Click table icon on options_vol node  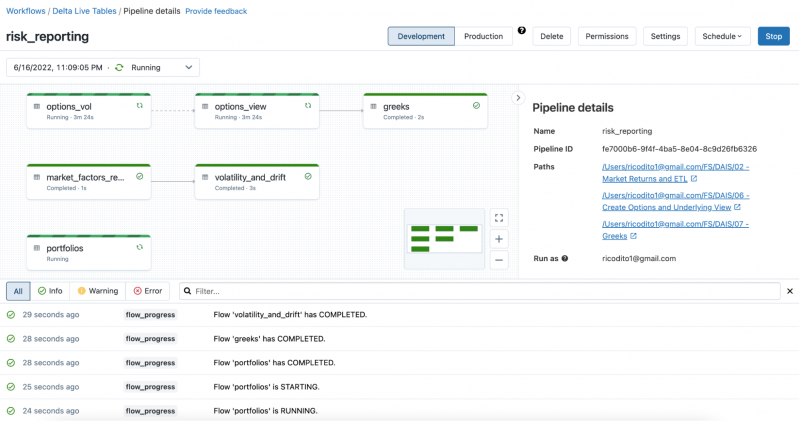37,107
